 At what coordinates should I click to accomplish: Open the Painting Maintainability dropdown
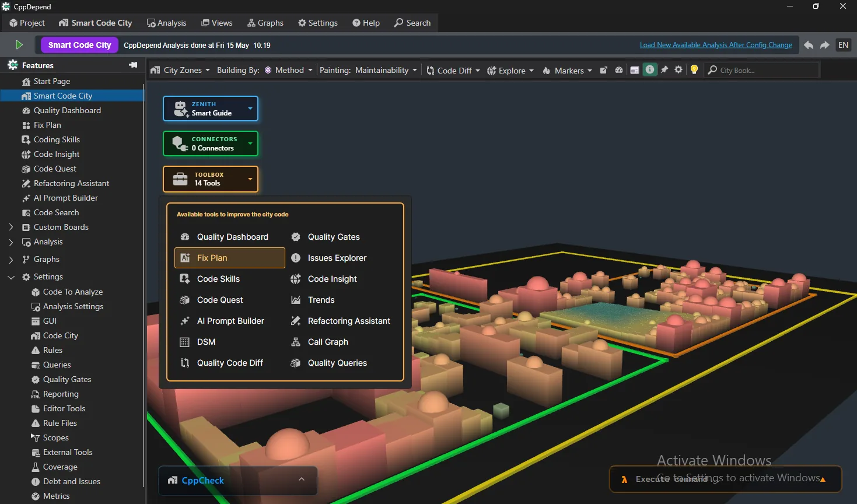(x=386, y=70)
